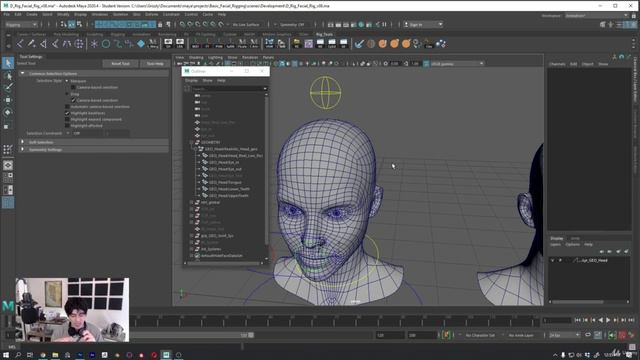Click the blue scattered spheres shelf icon
Viewport: 640px width, 360px height.
pos(441,44)
